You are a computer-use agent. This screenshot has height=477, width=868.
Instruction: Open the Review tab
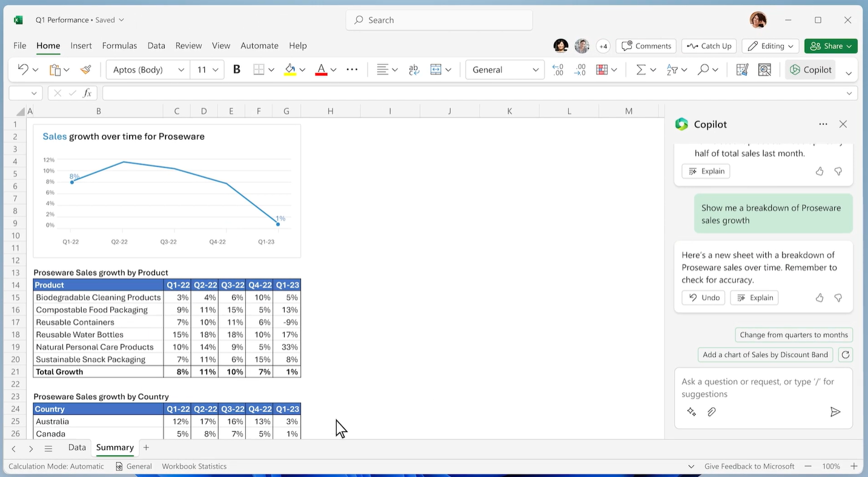(x=188, y=45)
